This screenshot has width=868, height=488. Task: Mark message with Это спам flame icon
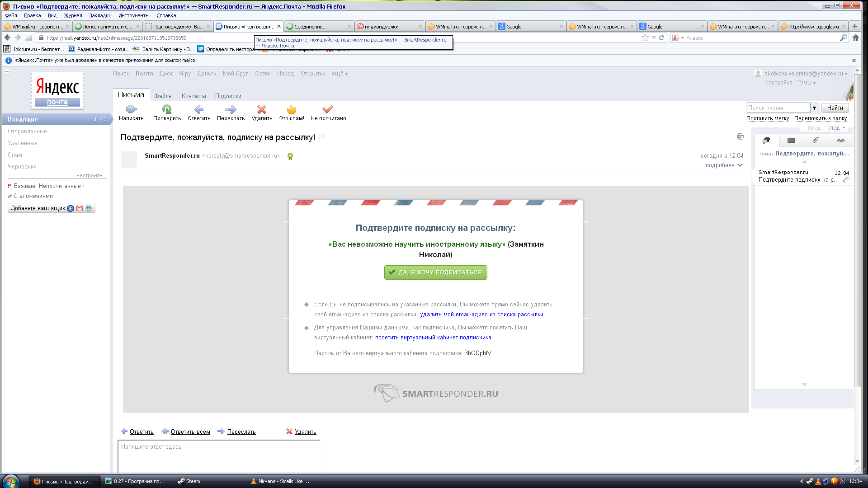pyautogui.click(x=292, y=109)
